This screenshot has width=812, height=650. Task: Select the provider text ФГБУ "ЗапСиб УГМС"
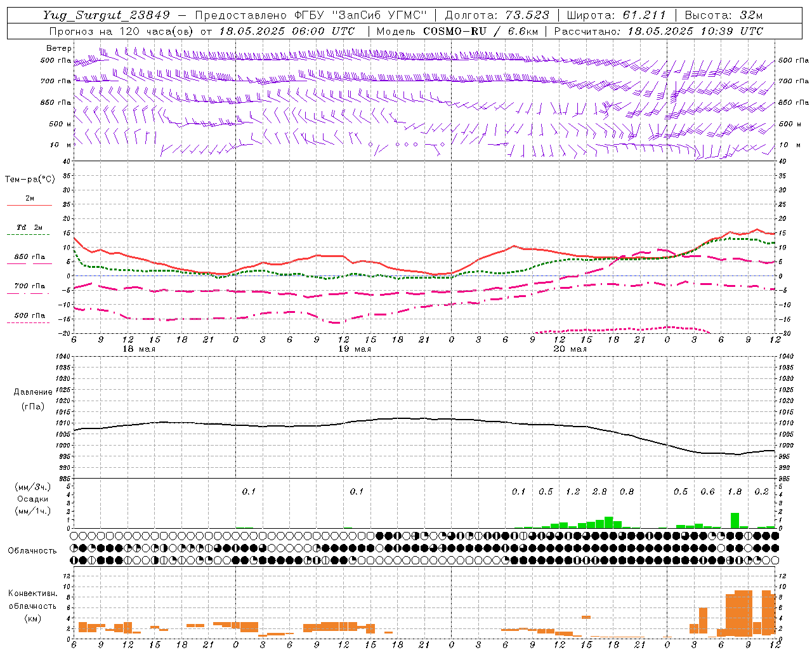click(x=360, y=15)
